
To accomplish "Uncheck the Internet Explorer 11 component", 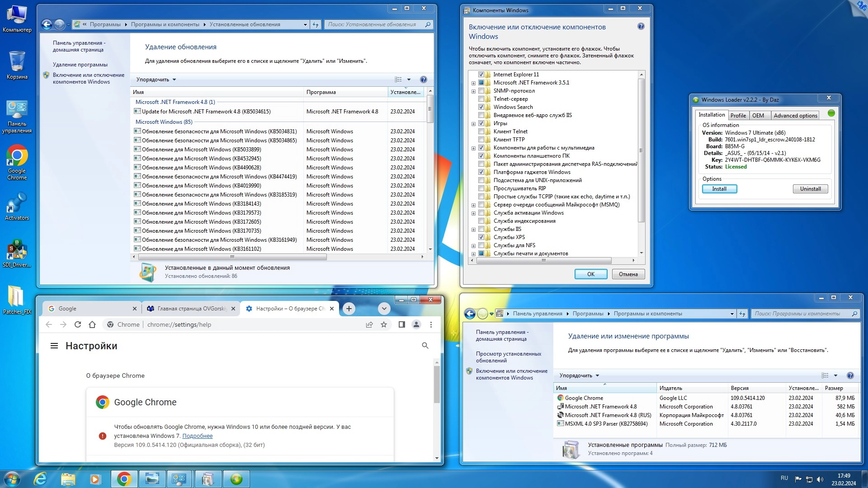I will pyautogui.click(x=481, y=75).
